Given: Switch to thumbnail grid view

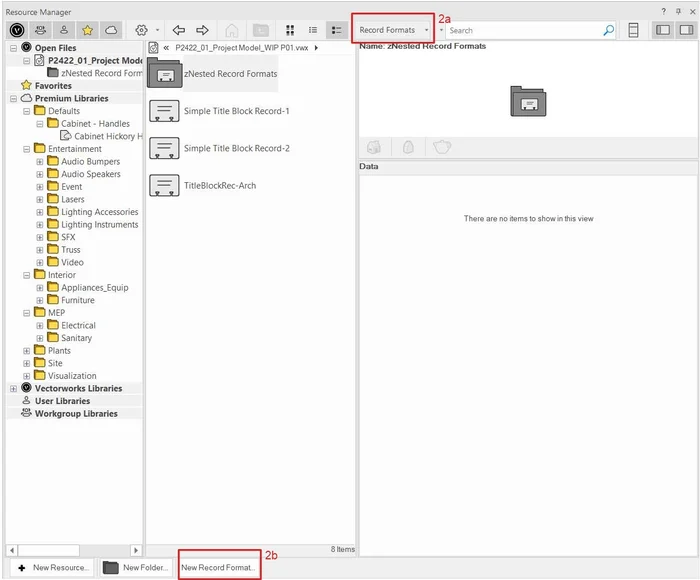Looking at the screenshot, I should (x=290, y=31).
